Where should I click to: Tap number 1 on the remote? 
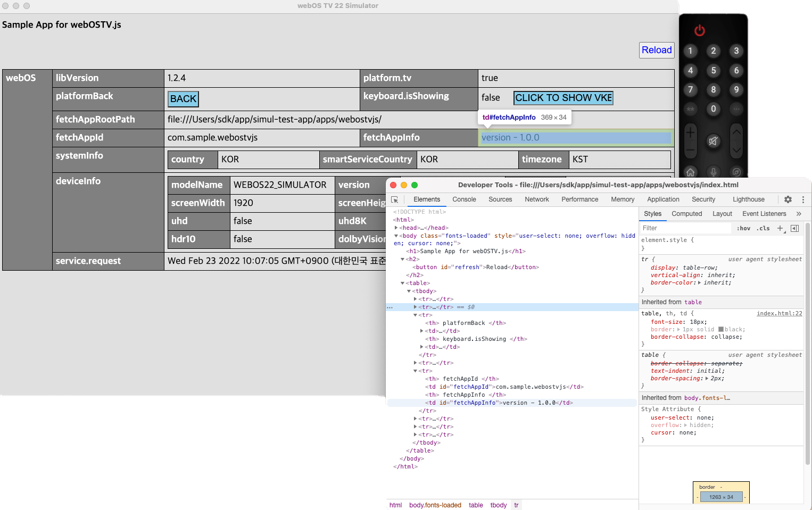(x=690, y=51)
